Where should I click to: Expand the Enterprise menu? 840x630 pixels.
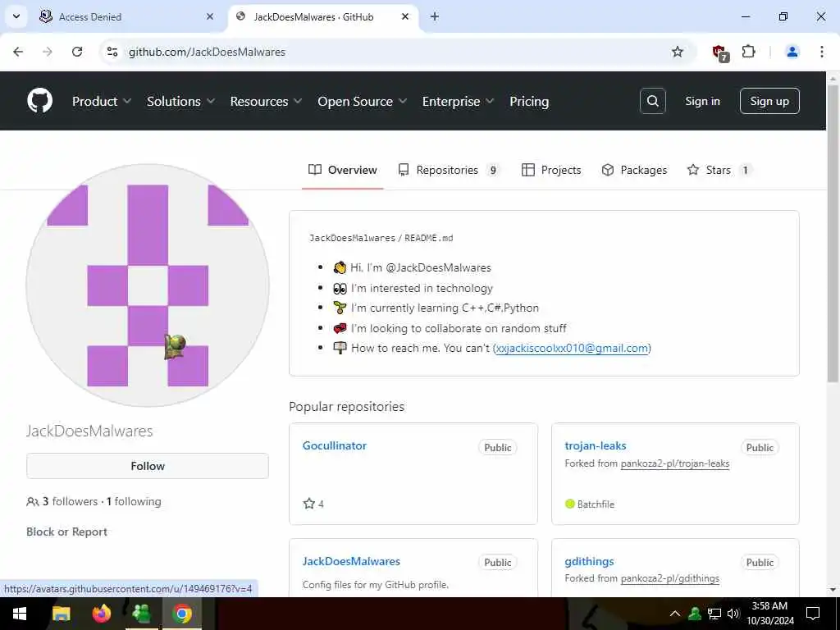pyautogui.click(x=458, y=101)
